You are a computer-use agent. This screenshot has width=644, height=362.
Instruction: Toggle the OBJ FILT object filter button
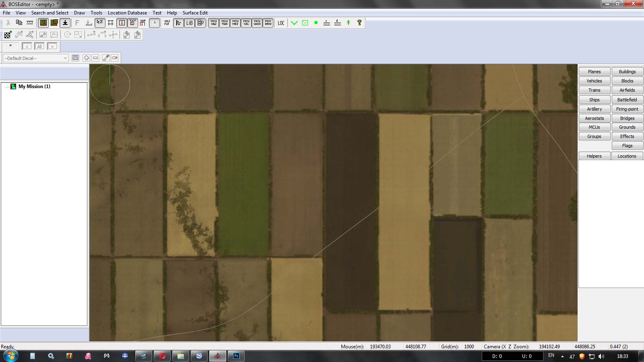coord(167,23)
